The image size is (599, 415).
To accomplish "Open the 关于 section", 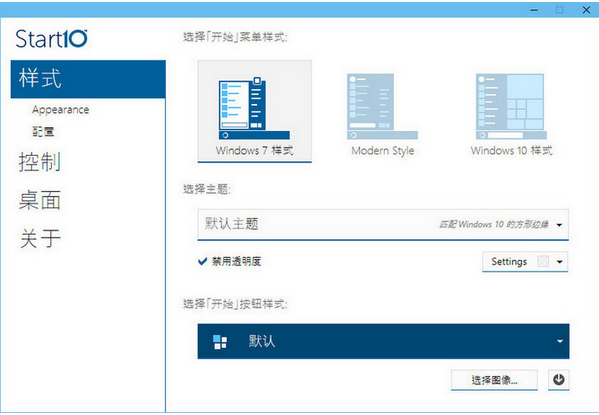I will (x=40, y=238).
